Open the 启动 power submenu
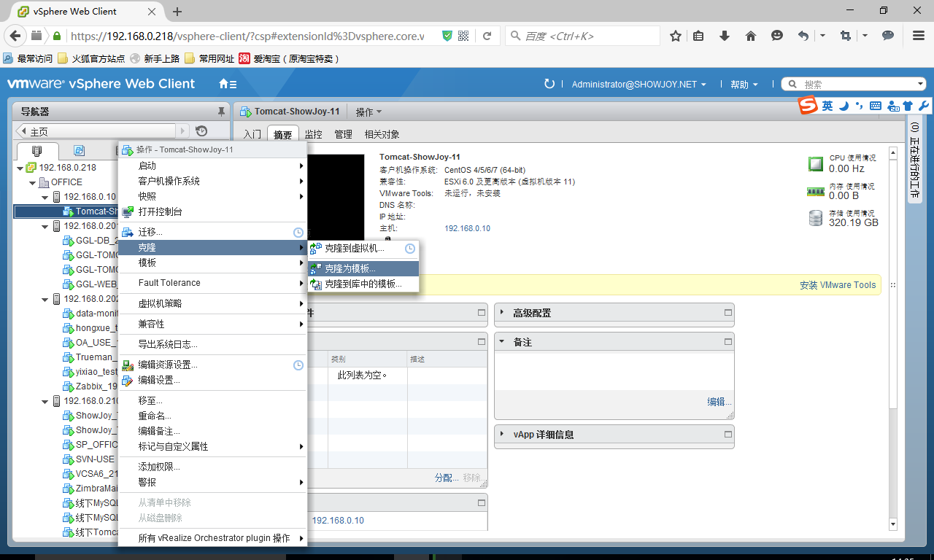The width and height of the screenshot is (934, 560). (x=212, y=166)
